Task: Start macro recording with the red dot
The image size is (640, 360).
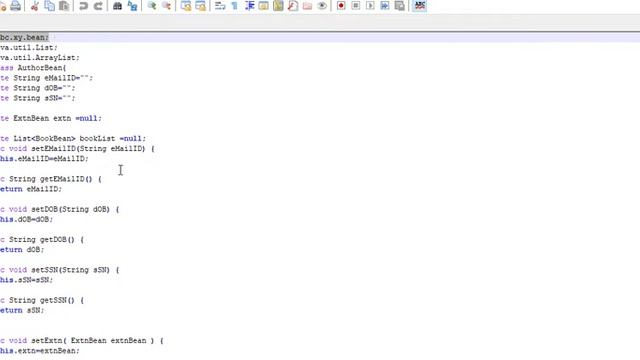Action: [341, 6]
